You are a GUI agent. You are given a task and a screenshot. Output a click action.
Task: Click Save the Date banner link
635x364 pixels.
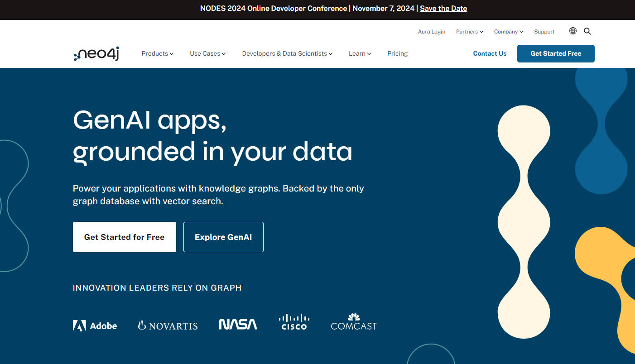[443, 8]
